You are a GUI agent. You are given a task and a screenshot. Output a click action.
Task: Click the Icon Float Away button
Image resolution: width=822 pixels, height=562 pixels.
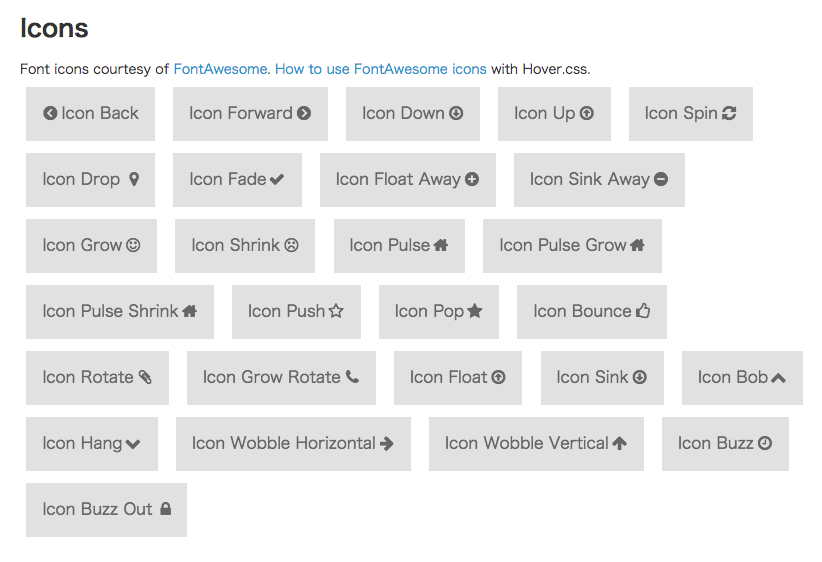tap(408, 180)
